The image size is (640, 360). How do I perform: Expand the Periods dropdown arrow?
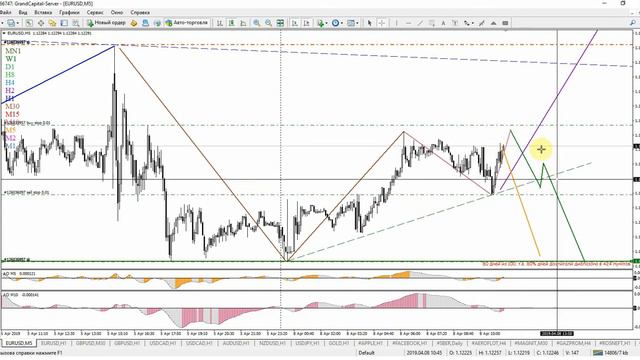click(342, 23)
